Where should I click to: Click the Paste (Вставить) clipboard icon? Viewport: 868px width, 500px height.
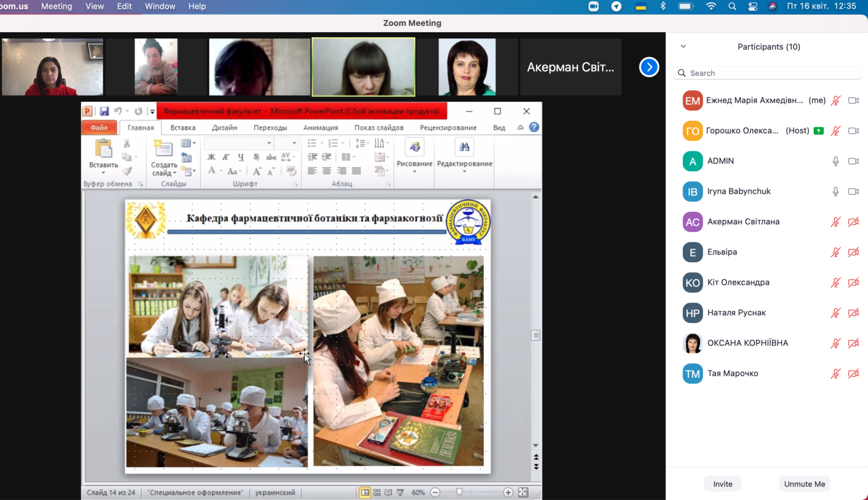click(x=103, y=149)
